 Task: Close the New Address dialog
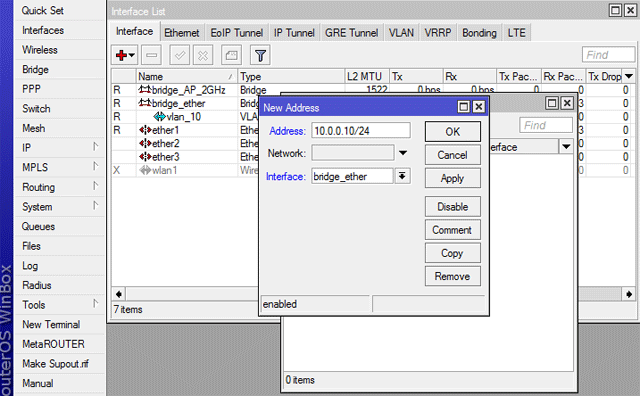pos(479,107)
